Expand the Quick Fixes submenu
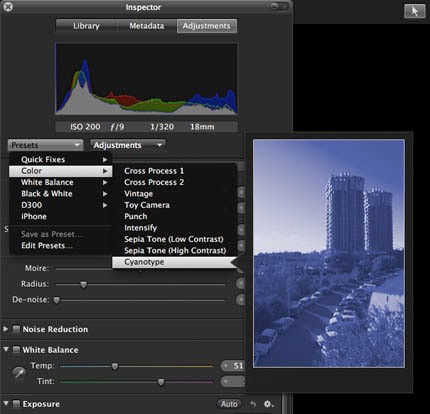 [x=60, y=159]
